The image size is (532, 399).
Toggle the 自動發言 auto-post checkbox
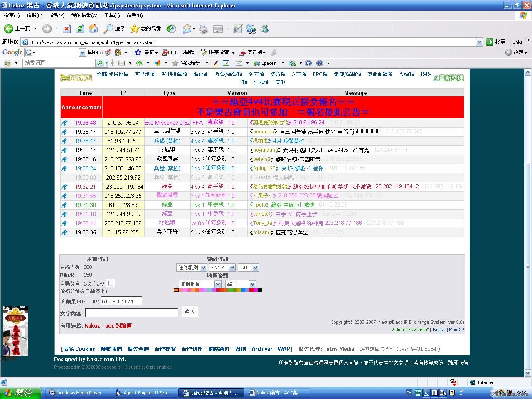(111, 283)
